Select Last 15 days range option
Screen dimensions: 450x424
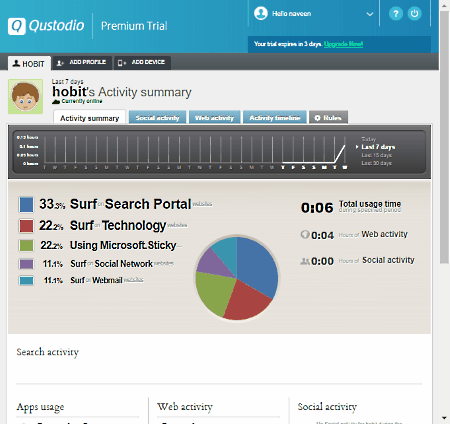(377, 155)
